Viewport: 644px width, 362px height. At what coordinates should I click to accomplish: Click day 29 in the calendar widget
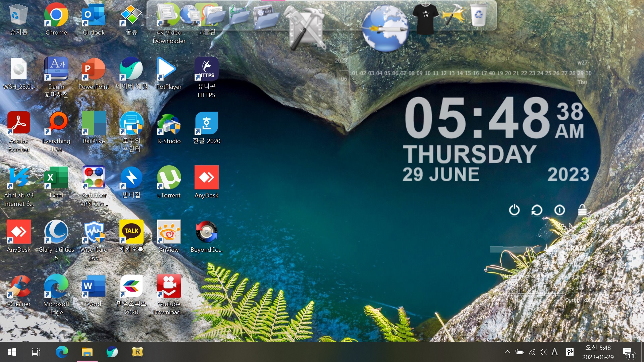pos(581,73)
